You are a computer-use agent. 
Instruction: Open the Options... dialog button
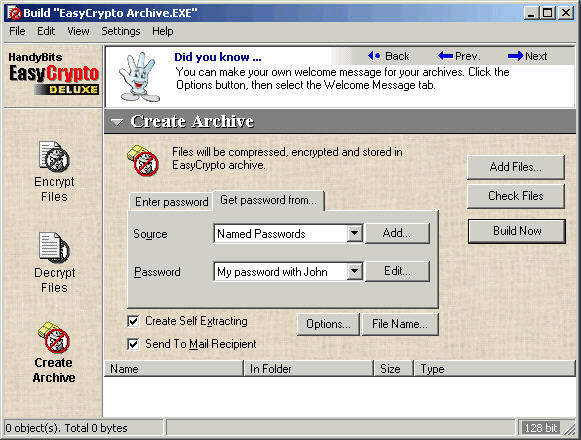[328, 324]
